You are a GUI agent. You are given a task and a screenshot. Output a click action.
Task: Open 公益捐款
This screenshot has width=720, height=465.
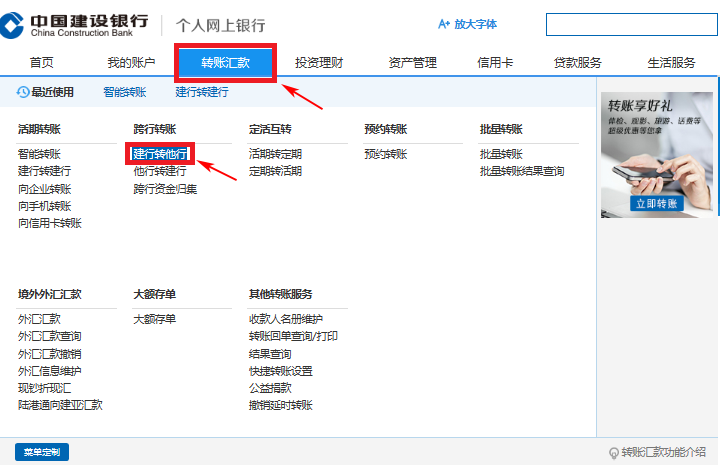pyautogui.click(x=270, y=388)
